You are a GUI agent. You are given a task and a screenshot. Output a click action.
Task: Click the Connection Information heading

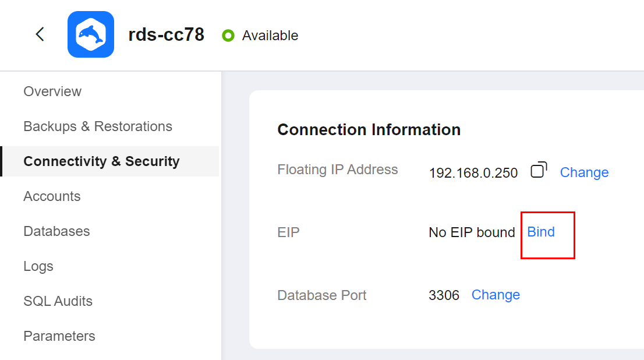click(x=369, y=129)
